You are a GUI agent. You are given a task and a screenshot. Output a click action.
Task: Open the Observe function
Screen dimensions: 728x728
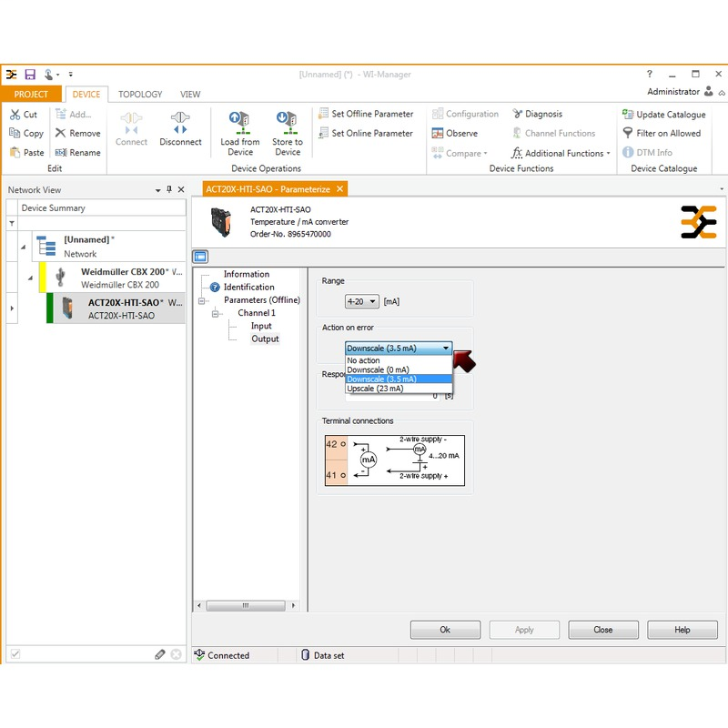pos(454,133)
